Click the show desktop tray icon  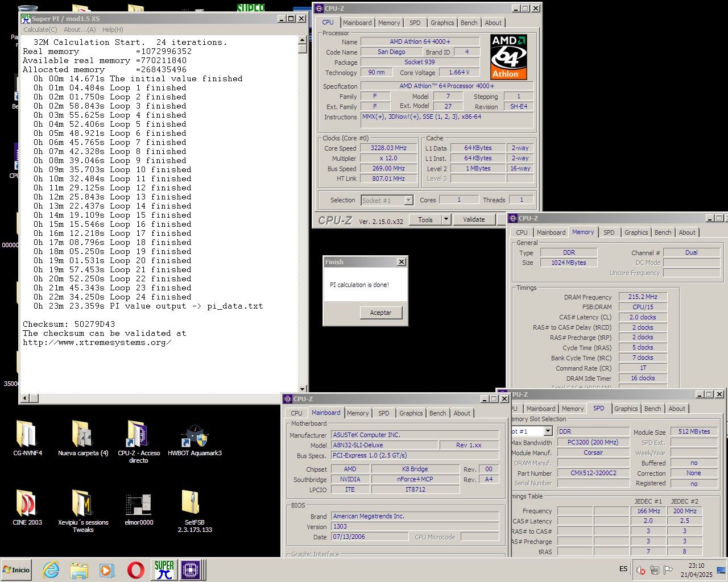(721, 571)
